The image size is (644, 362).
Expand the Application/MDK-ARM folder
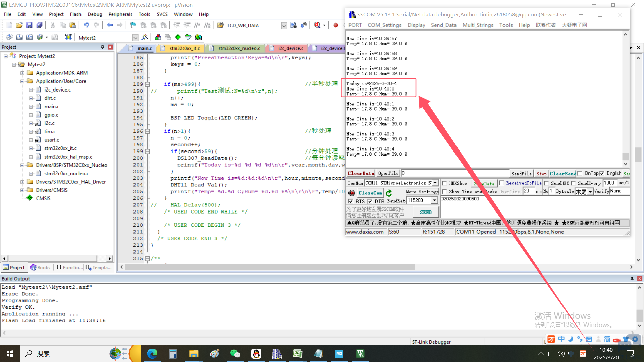click(x=22, y=73)
